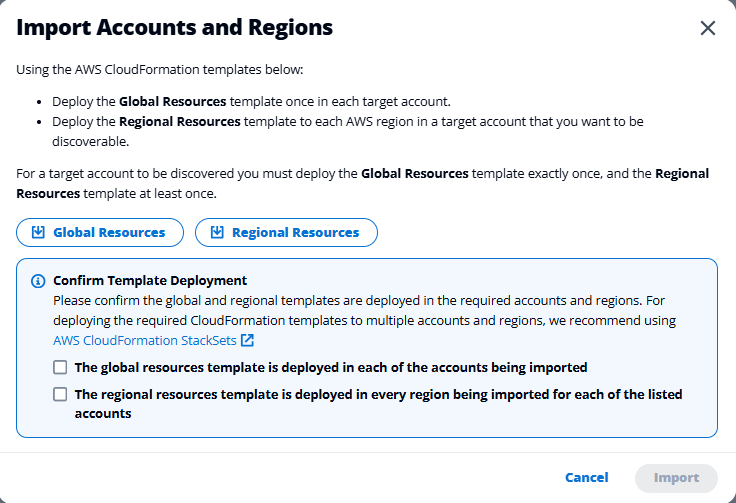The width and height of the screenshot is (736, 503).
Task: Check the regional resources template deployed checkbox
Action: pyautogui.click(x=60, y=394)
